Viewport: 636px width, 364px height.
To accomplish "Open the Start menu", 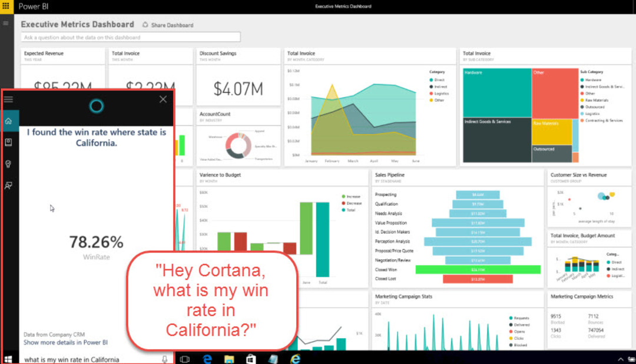I will coord(8,358).
